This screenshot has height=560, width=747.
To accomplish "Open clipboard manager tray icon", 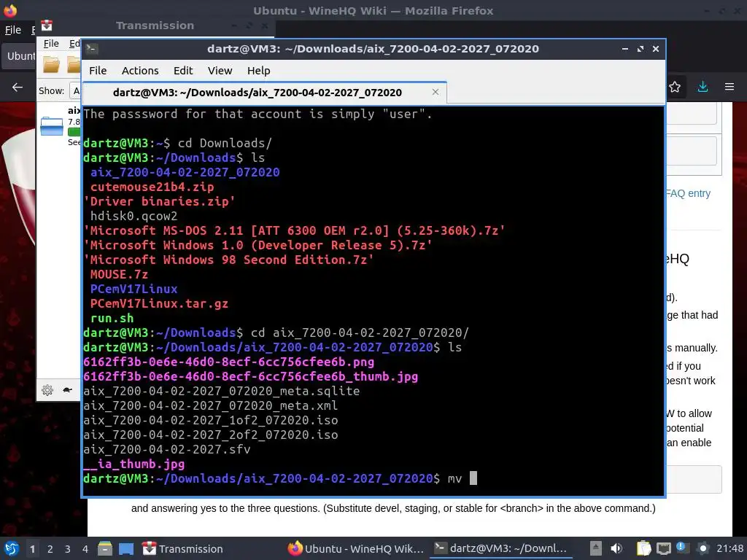I will pyautogui.click(x=643, y=548).
